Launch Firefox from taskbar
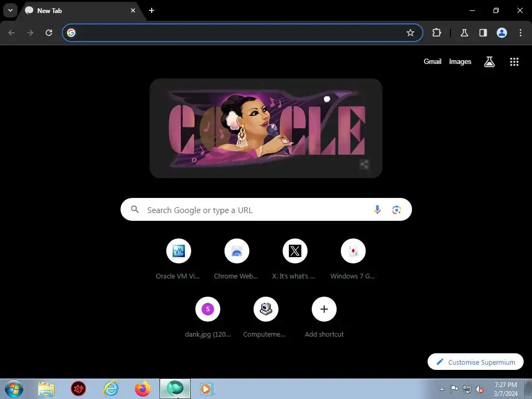Viewport: 532px width, 399px height. (x=143, y=389)
